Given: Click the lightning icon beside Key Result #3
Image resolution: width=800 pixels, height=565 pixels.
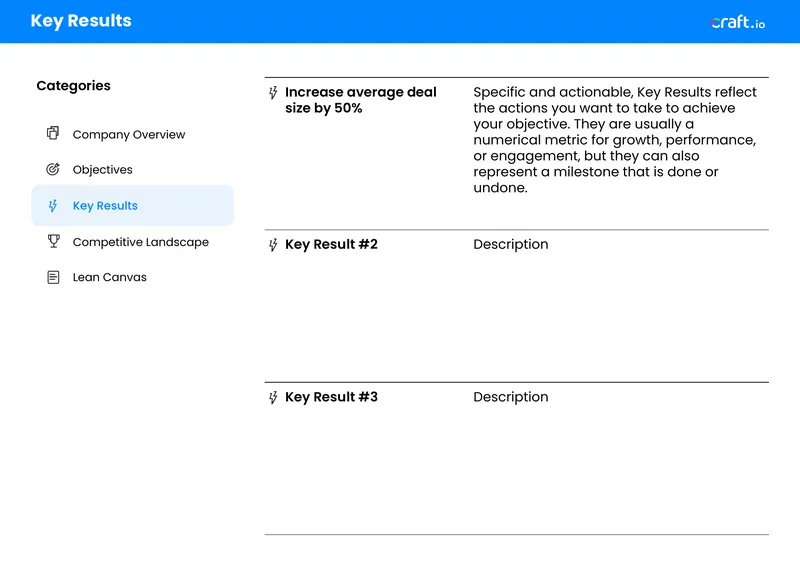Looking at the screenshot, I should click(x=273, y=398).
